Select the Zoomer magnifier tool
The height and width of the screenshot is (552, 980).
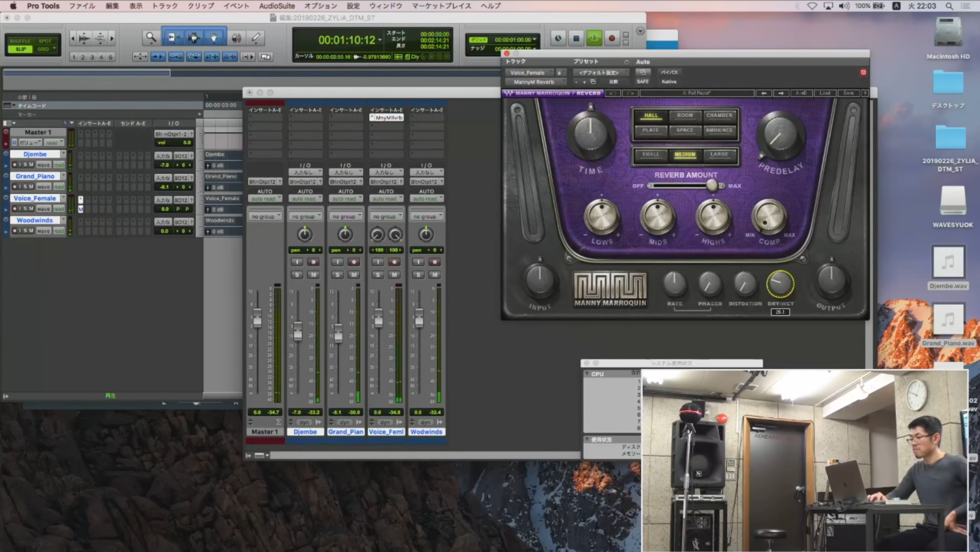click(x=151, y=38)
